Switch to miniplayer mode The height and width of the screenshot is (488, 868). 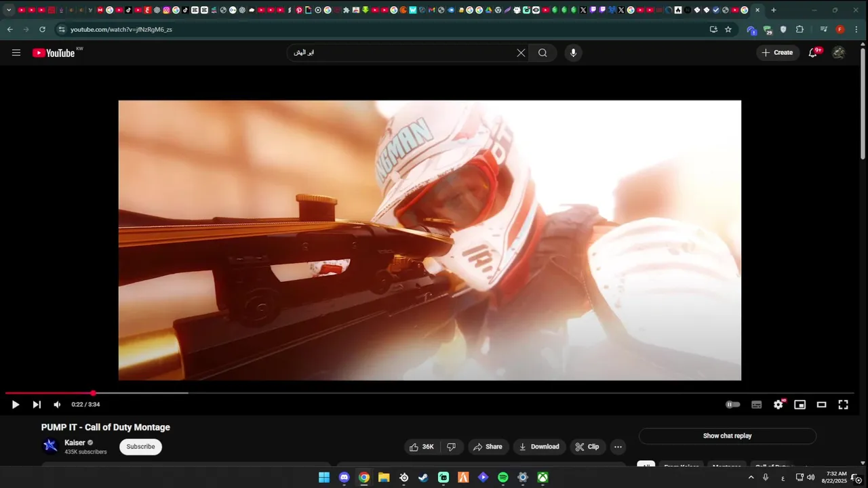(x=800, y=405)
